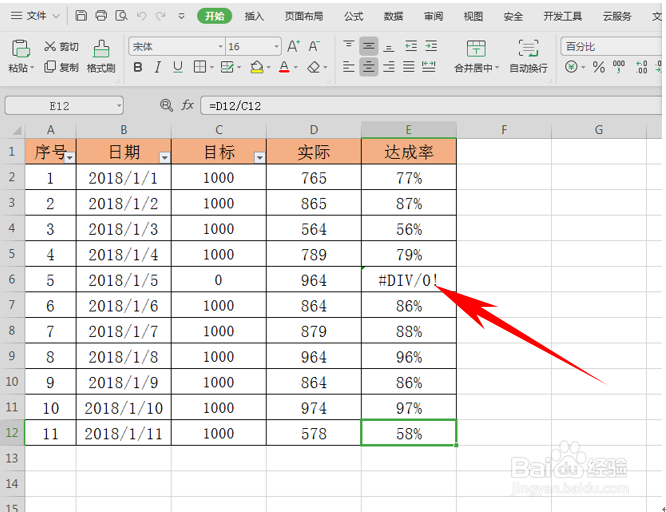Click the Paste clipboard icon
The image size is (666, 512).
click(x=20, y=48)
